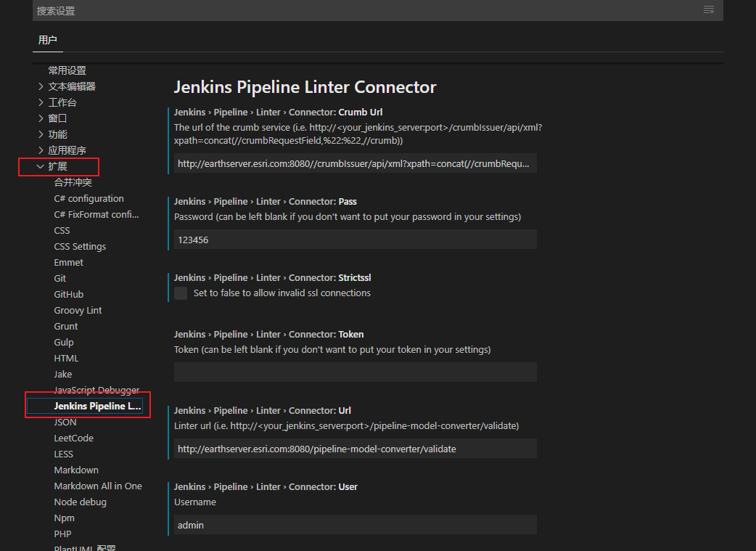Viewport: 756px width, 551px height.
Task: Select Markdown All in One settings
Action: [x=97, y=486]
